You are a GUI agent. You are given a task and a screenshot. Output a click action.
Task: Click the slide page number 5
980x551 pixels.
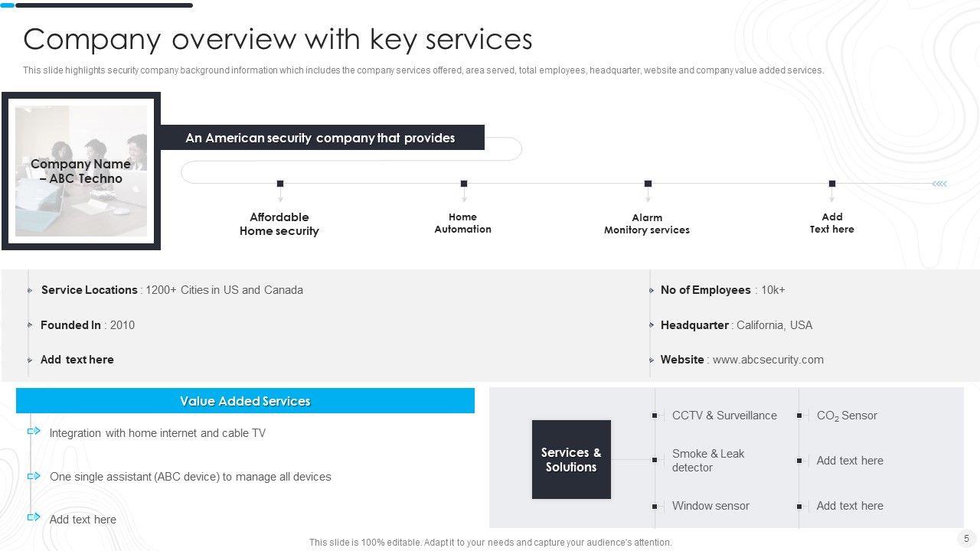coord(966,538)
